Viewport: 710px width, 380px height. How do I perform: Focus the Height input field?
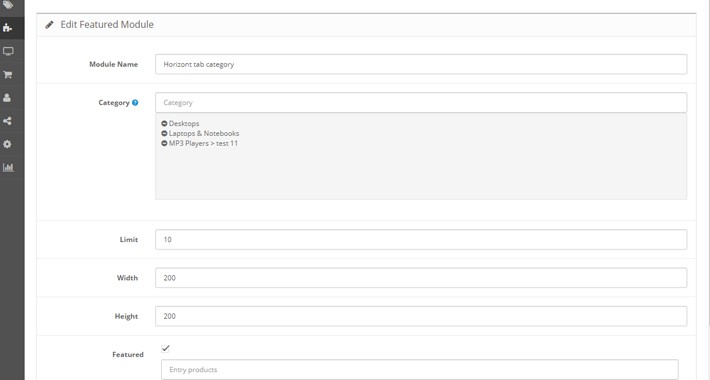tap(421, 316)
